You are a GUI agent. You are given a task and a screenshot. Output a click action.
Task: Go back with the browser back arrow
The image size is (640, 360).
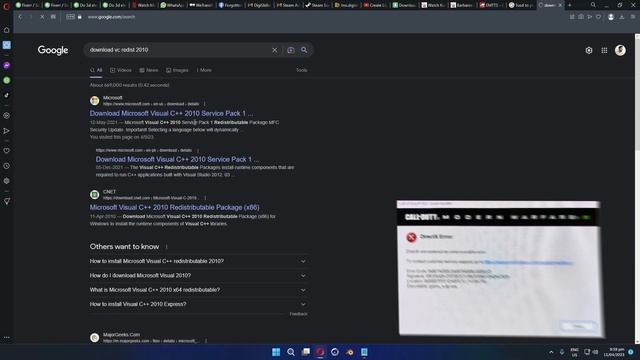pyautogui.click(x=20, y=17)
